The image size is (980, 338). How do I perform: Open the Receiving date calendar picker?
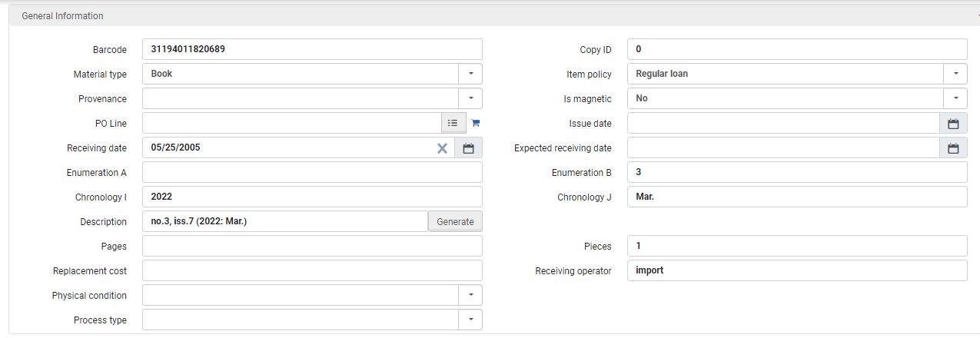[468, 148]
